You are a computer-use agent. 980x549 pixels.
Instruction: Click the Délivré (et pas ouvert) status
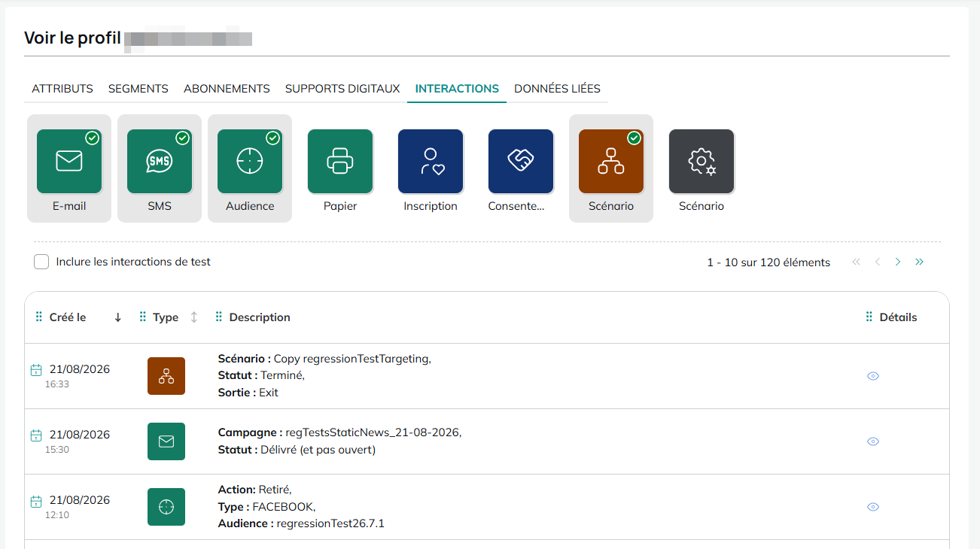(x=318, y=450)
